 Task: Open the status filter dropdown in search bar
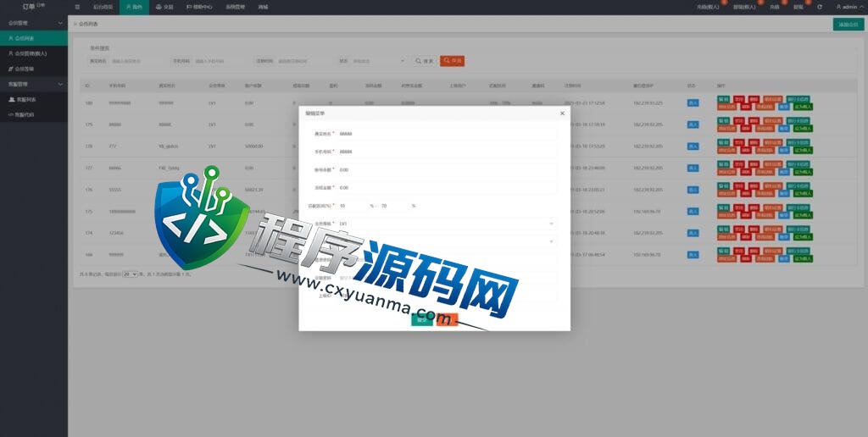pyautogui.click(x=379, y=61)
